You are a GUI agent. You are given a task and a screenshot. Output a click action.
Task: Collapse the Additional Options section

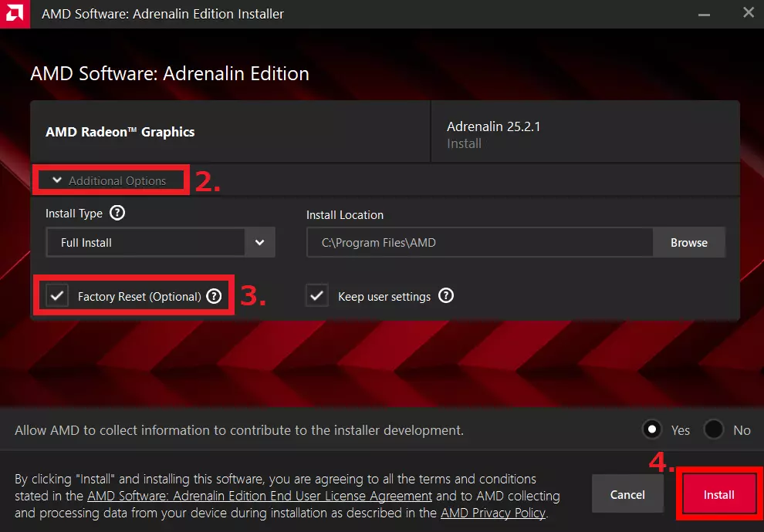point(110,180)
